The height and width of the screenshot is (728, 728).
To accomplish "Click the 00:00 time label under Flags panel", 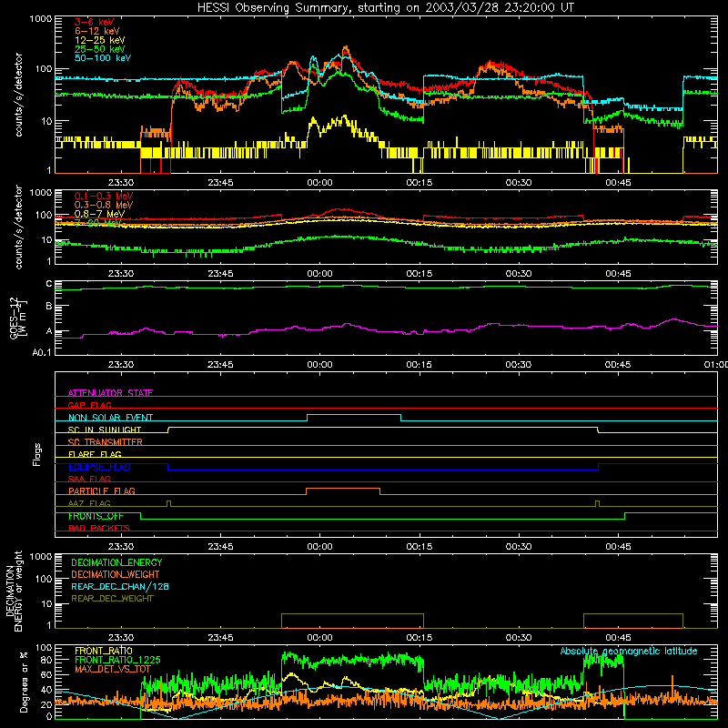I will pyautogui.click(x=320, y=547).
